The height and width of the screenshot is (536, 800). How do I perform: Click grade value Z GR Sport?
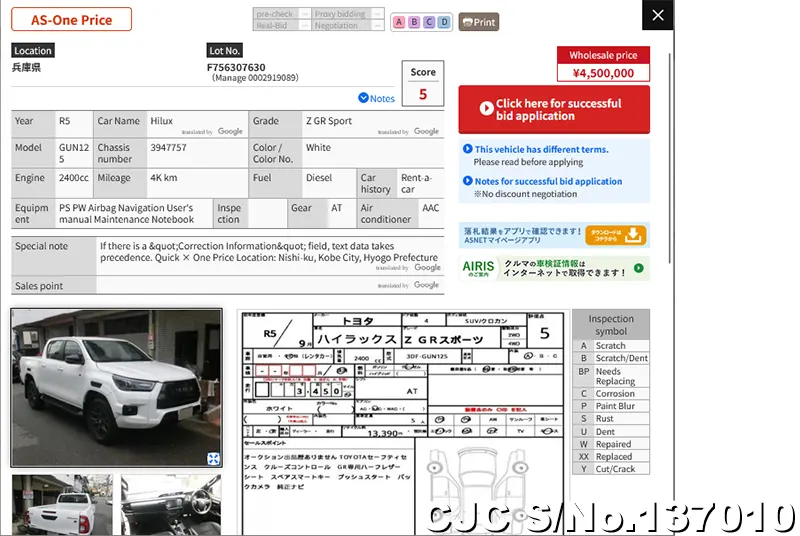click(x=329, y=121)
